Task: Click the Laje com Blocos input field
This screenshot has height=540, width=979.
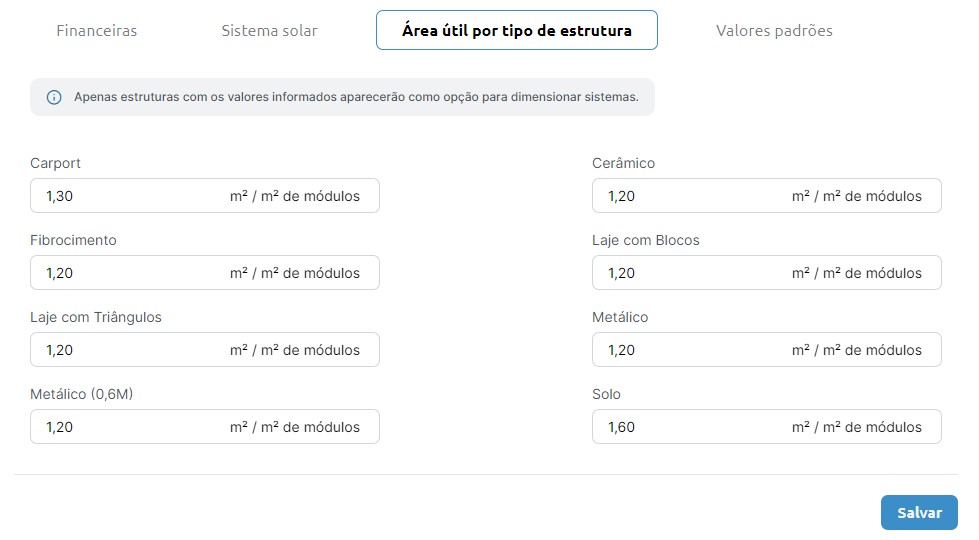Action: point(767,273)
